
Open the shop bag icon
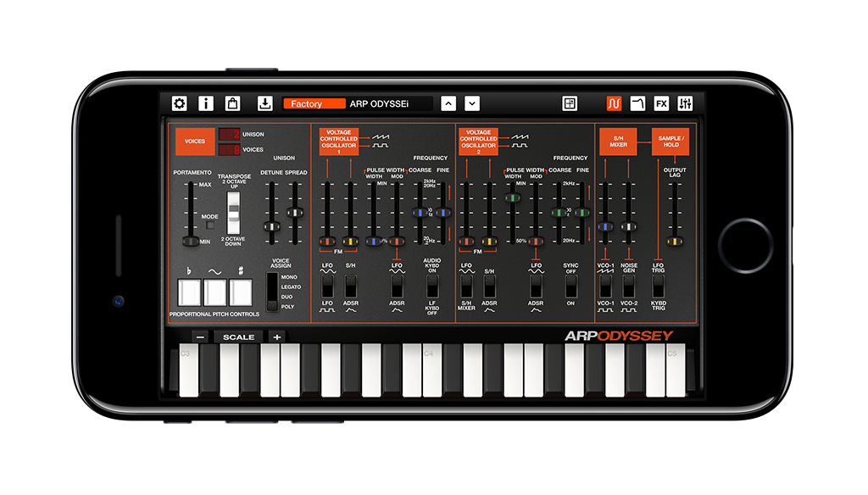click(232, 103)
